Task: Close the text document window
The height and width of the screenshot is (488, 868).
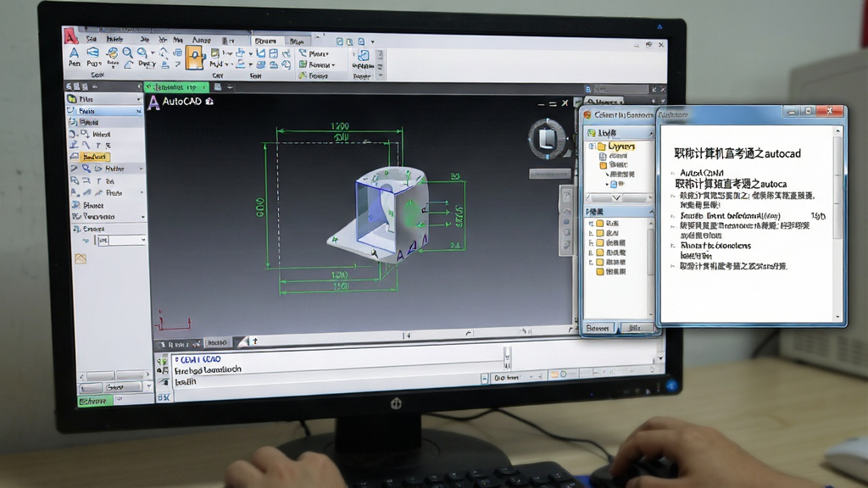Action: (830, 111)
